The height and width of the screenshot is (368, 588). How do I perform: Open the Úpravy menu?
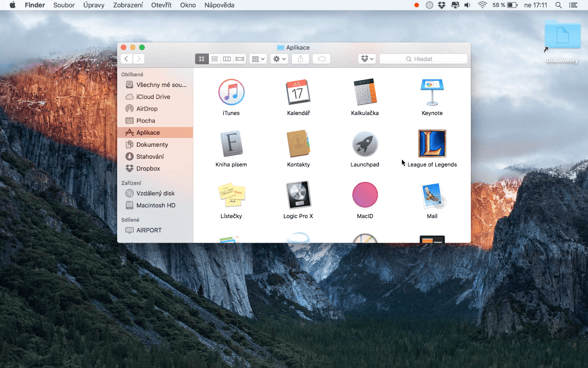94,5
